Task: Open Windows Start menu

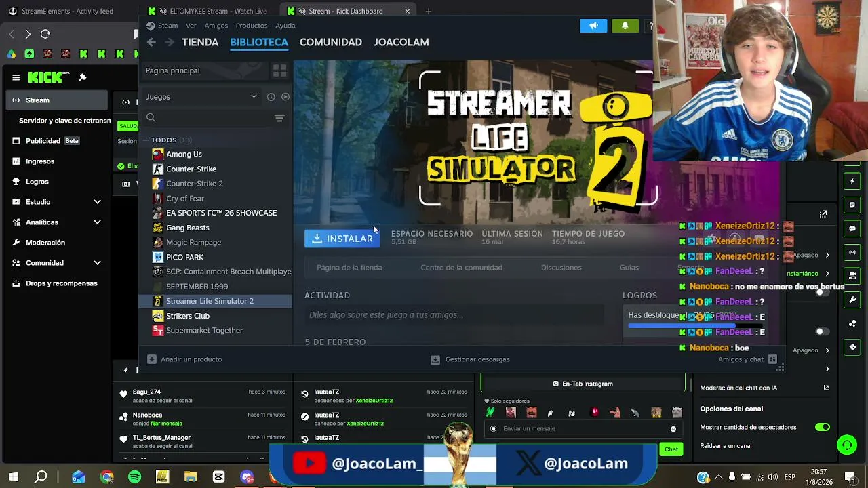Action: pyautogui.click(x=14, y=477)
